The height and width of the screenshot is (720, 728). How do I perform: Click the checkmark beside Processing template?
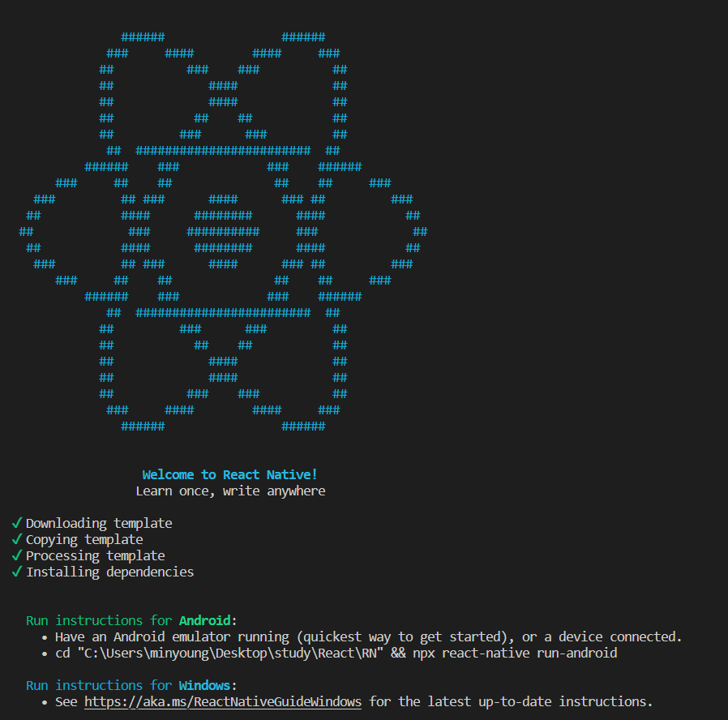[17, 555]
